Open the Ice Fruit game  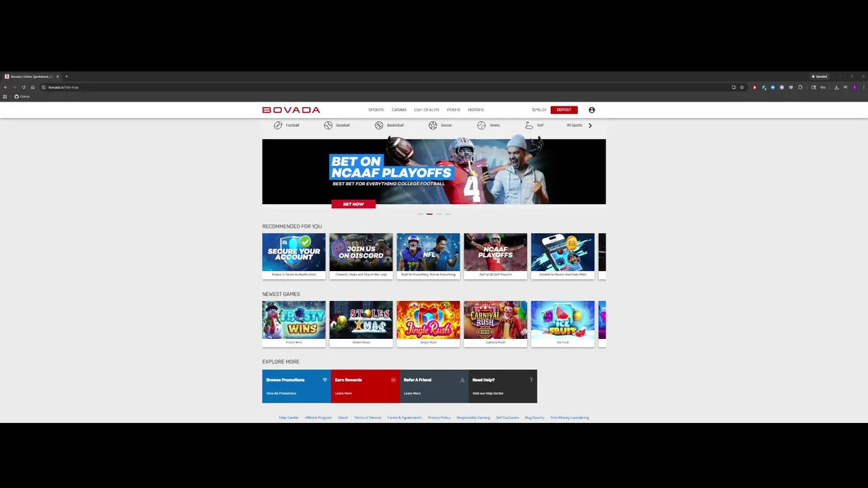click(x=563, y=323)
